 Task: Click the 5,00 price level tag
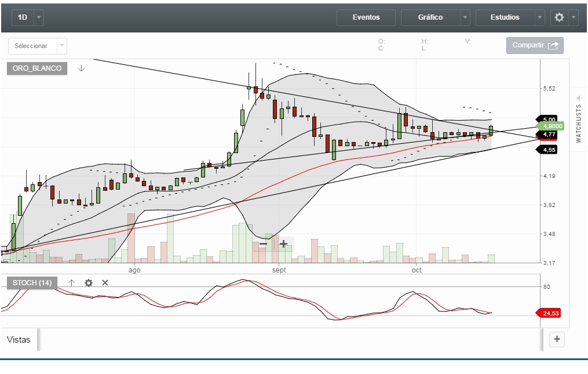[x=547, y=119]
